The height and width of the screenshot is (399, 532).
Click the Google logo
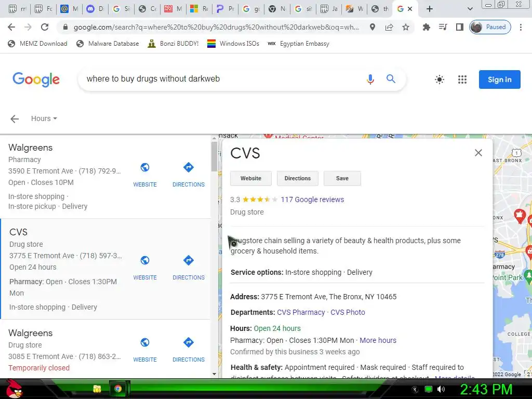(36, 79)
